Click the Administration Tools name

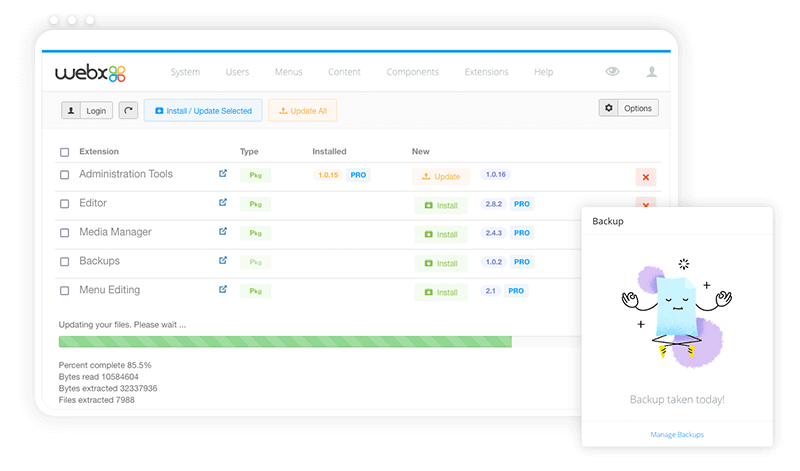click(x=126, y=174)
